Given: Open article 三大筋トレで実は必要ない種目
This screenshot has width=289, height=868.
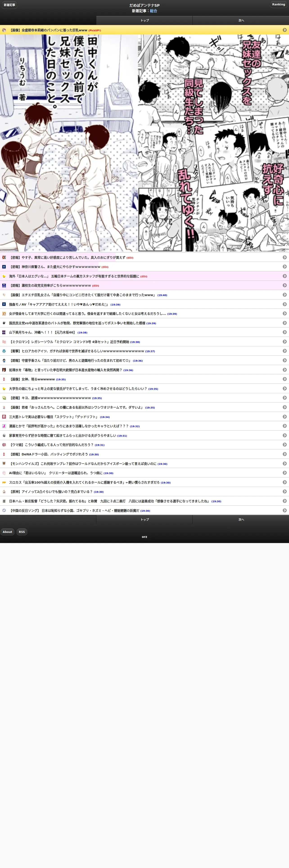Looking at the screenshot, I should [x=144, y=417].
